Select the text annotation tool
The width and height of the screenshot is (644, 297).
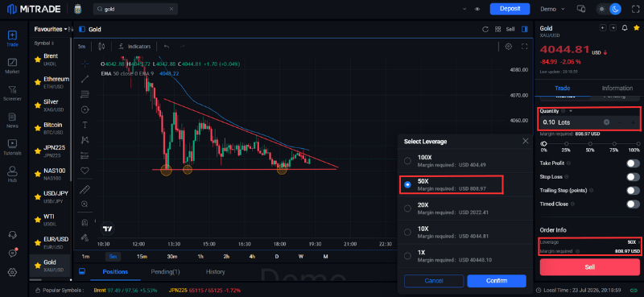click(85, 125)
